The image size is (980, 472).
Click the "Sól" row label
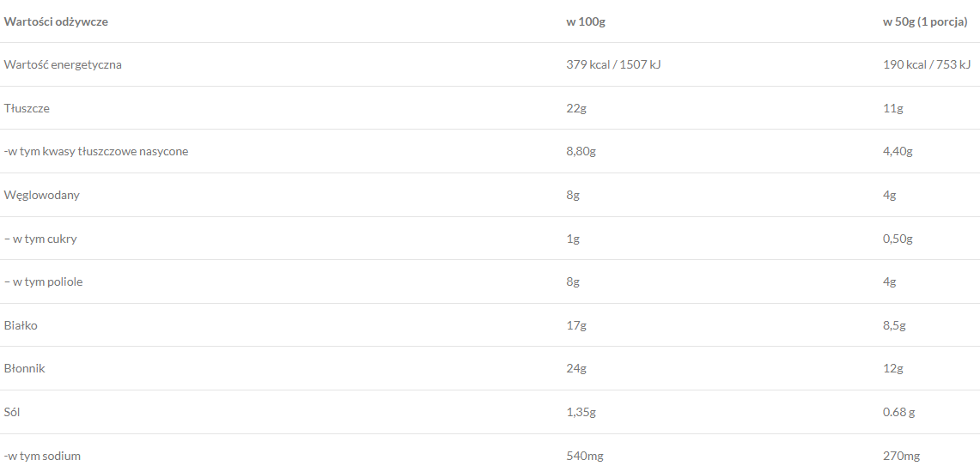(x=12, y=412)
